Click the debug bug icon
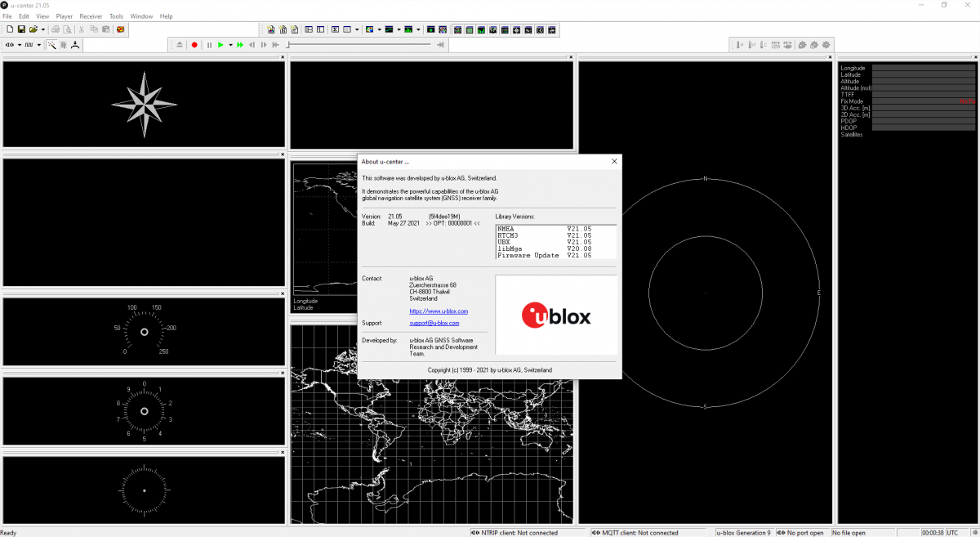This screenshot has width=980, height=537. click(x=64, y=44)
